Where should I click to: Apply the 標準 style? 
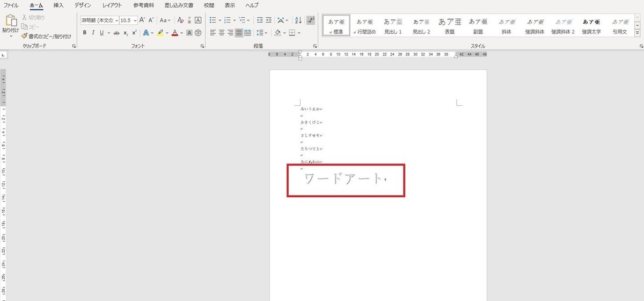[x=336, y=25]
